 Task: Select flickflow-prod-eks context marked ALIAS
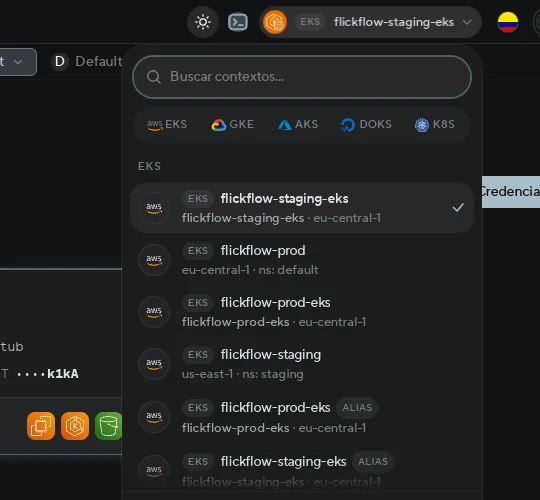coord(302,417)
